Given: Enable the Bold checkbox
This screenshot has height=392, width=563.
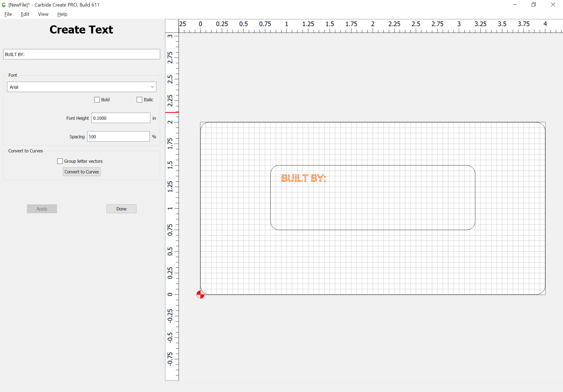Looking at the screenshot, I should point(97,100).
